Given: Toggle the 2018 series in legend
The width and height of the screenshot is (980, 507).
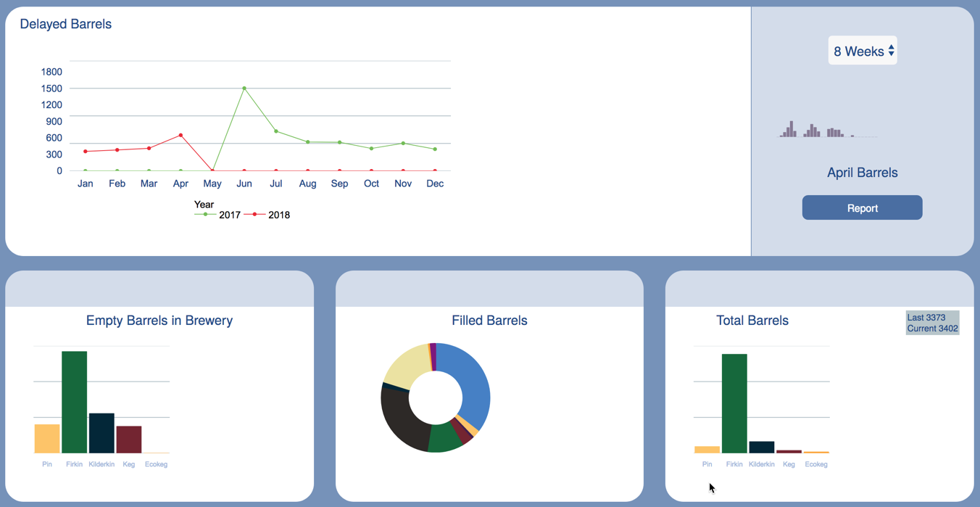Looking at the screenshot, I should [x=267, y=215].
